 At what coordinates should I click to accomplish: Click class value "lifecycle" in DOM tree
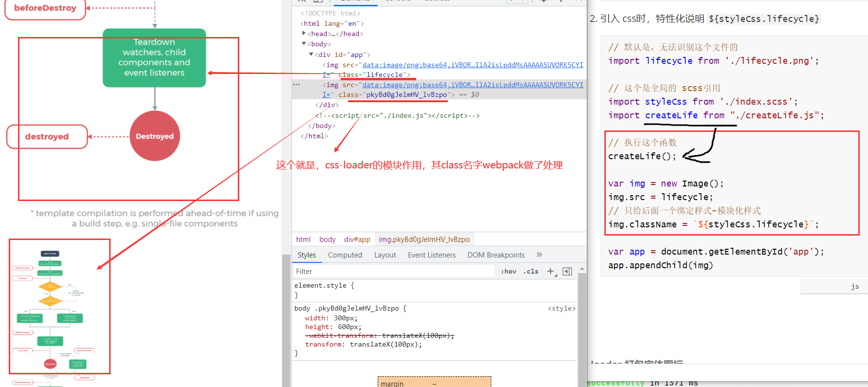pos(385,74)
